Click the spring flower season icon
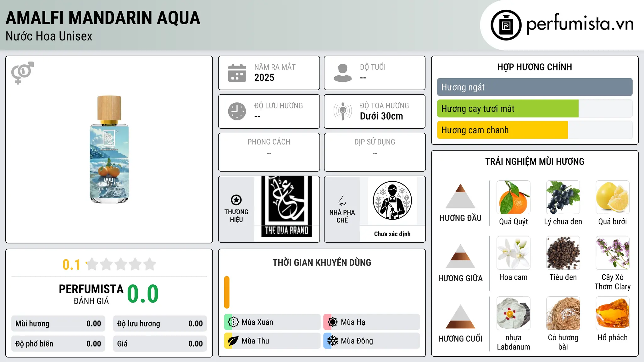Screen dimensions: 644x362 pos(233,322)
